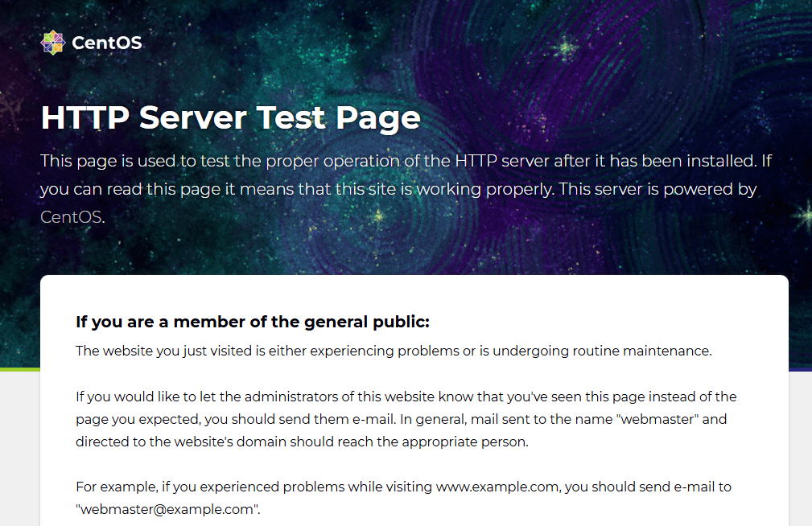Click the line starting 'If you would like to let'

coord(406,397)
